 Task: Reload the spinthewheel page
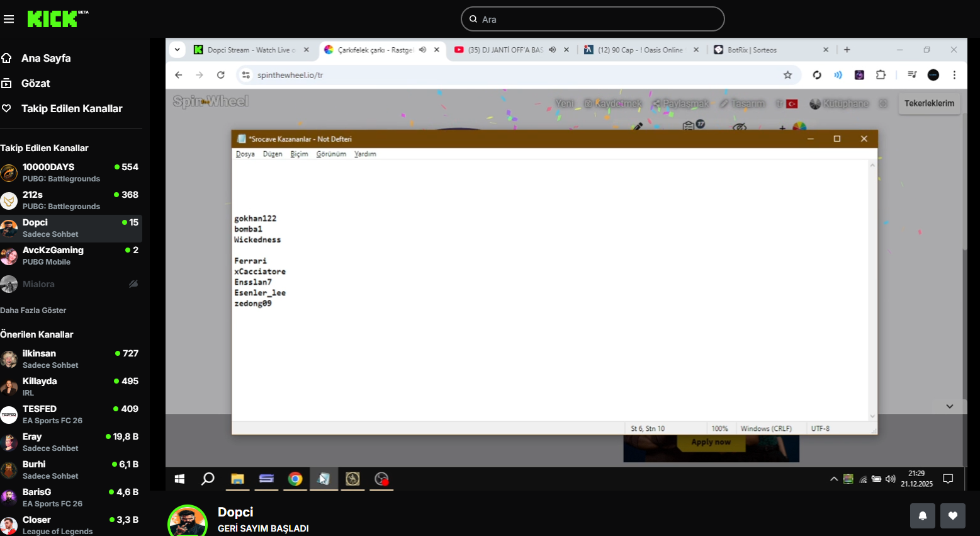point(221,75)
